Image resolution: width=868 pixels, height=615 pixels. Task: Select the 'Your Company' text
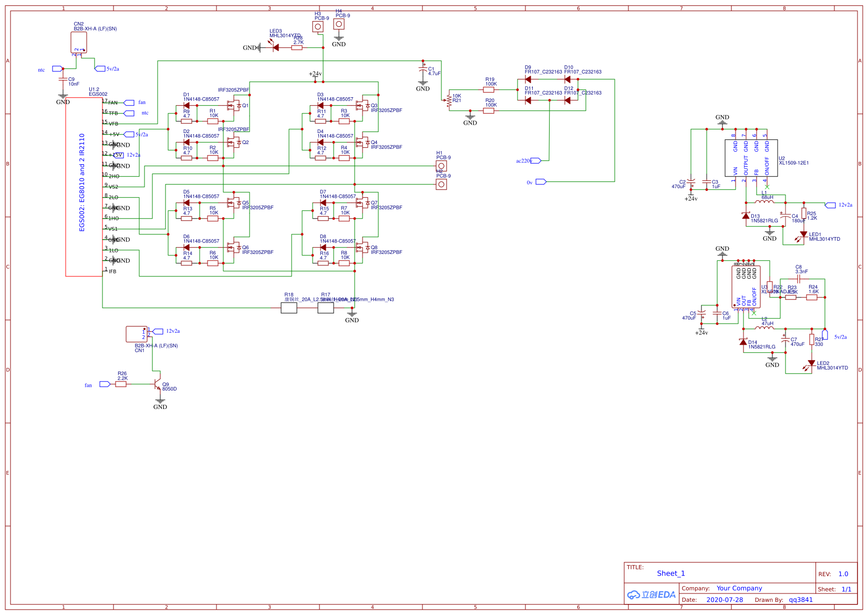pyautogui.click(x=739, y=588)
